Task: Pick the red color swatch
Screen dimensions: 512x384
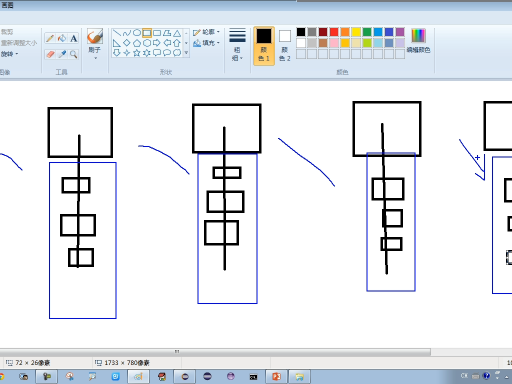Action: click(x=334, y=32)
